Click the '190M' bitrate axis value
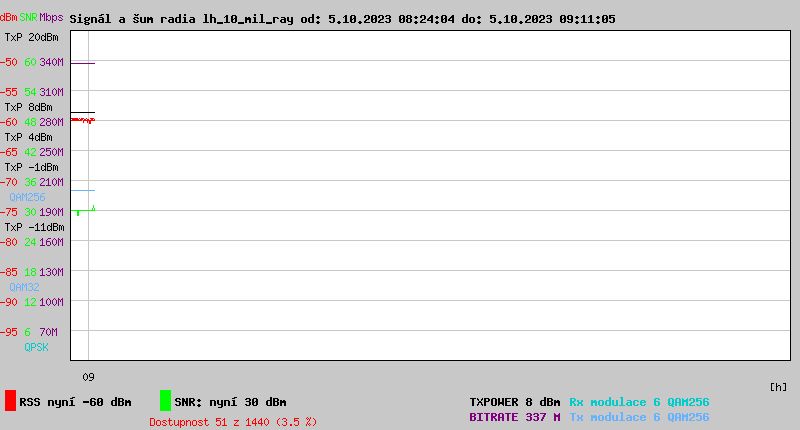 52,212
